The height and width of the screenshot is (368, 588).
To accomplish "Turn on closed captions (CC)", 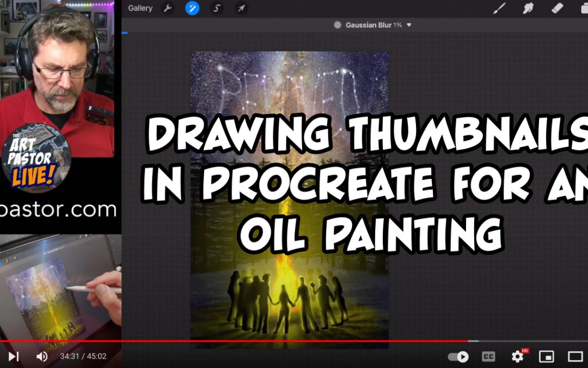I will coord(488,357).
